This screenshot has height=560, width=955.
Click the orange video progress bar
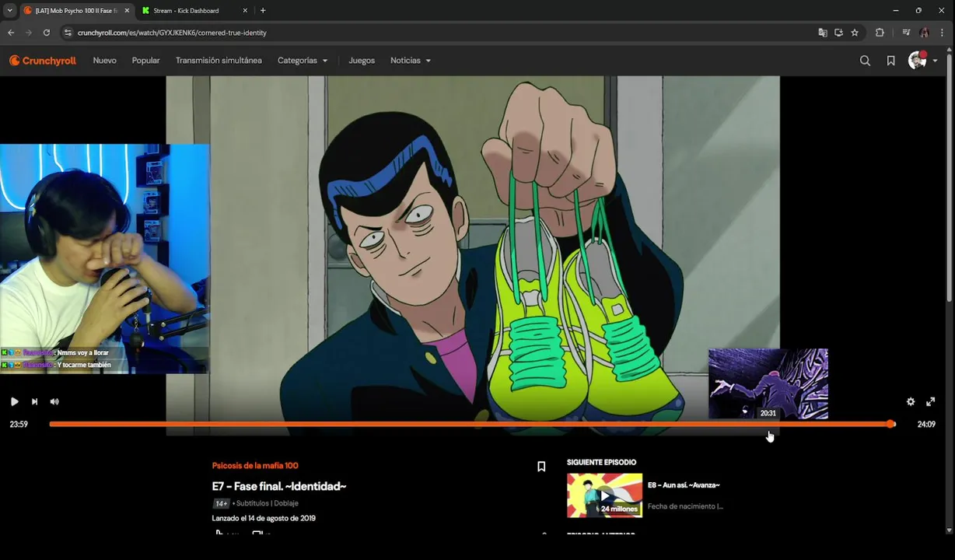point(472,424)
